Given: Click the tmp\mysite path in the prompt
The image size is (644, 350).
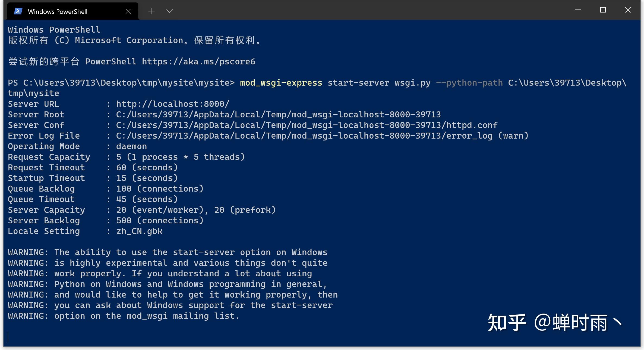Looking at the screenshot, I should (33, 93).
